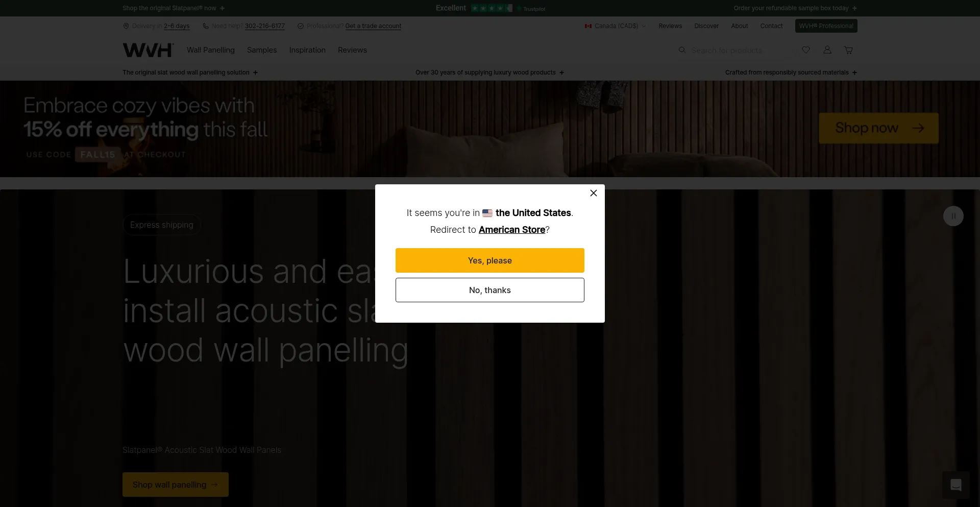This screenshot has height=507, width=980.
Task: Open the chat widget icon
Action: coord(955,485)
